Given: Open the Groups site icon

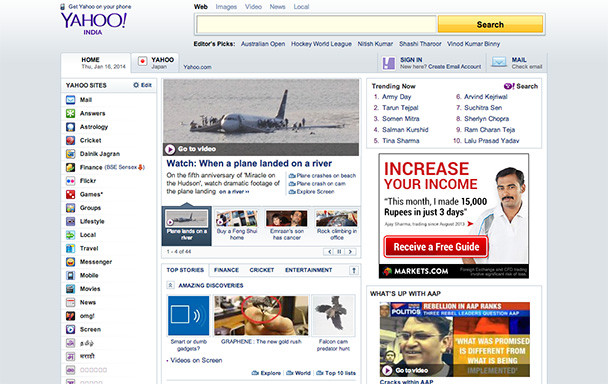Looking at the screenshot, I should (70, 208).
